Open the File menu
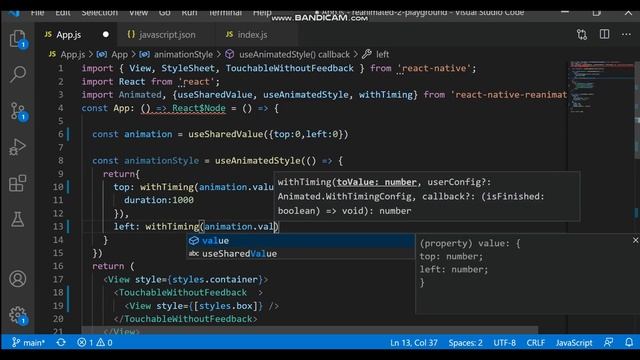Screen dimensions: 640x360 37,12
